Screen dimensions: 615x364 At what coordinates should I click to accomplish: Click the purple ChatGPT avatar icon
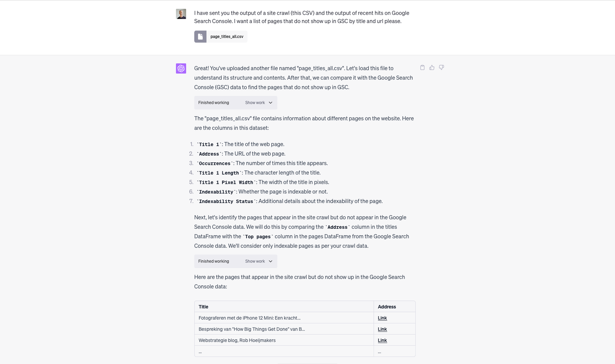(x=181, y=68)
